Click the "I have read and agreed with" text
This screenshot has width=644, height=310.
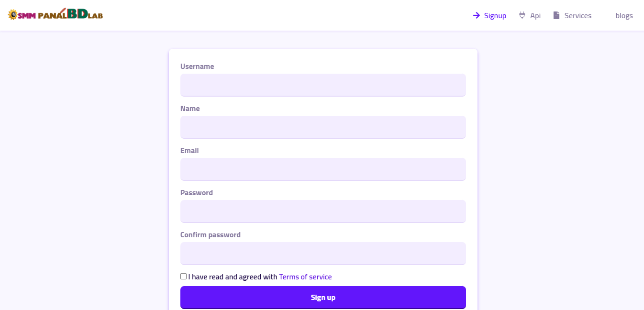[x=233, y=277]
